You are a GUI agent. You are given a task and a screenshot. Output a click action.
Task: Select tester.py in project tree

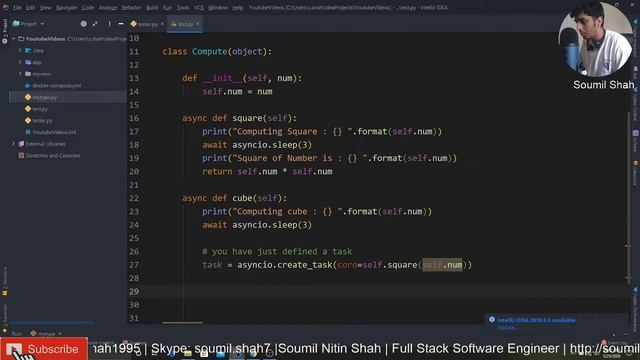pyautogui.click(x=42, y=120)
